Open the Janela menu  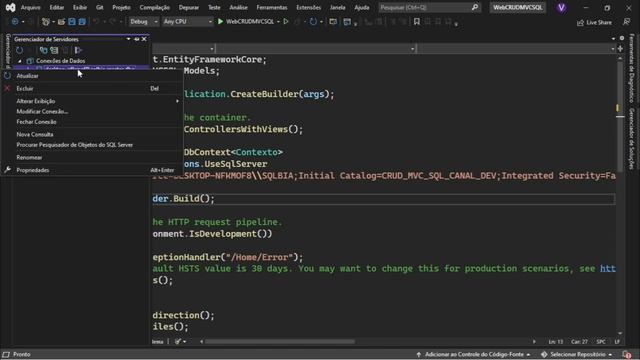tap(338, 7)
